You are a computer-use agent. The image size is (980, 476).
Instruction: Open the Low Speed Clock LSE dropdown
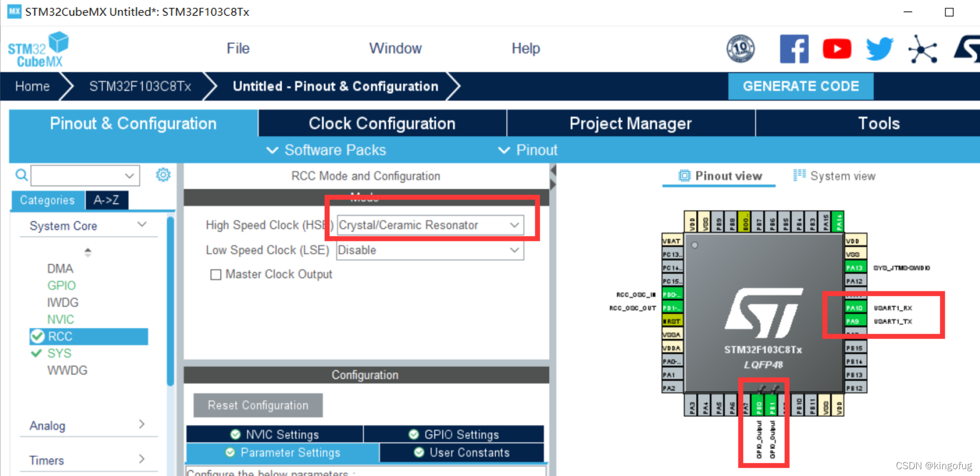(430, 250)
